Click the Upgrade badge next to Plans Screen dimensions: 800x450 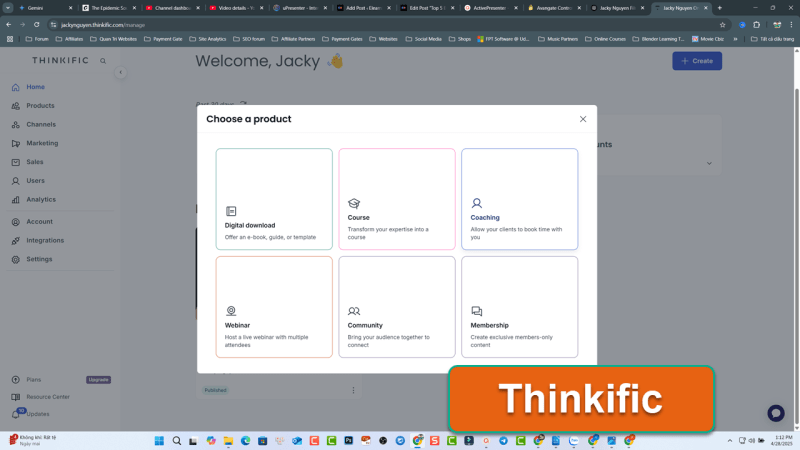98,380
